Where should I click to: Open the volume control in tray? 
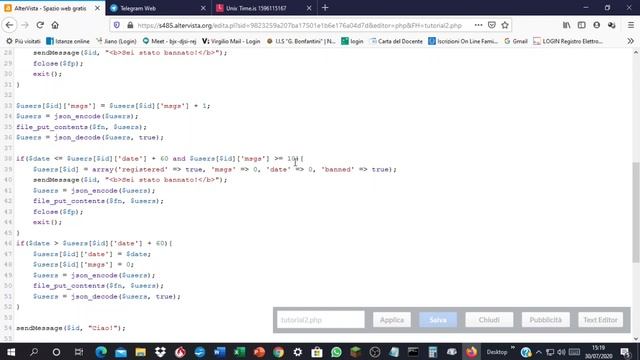[562, 352]
